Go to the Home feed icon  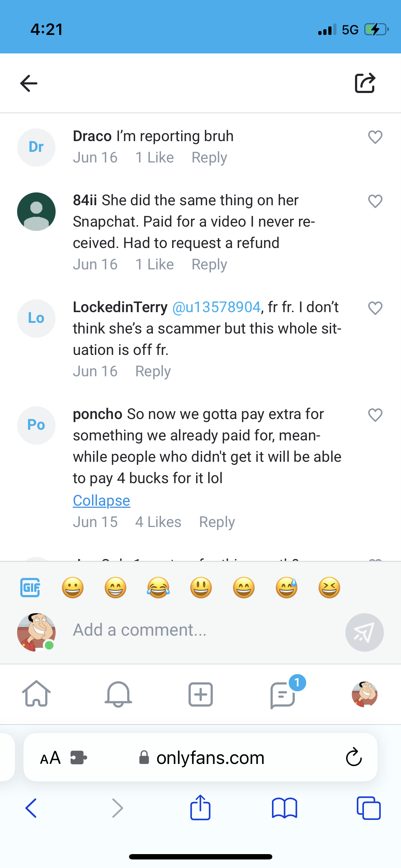click(x=36, y=693)
